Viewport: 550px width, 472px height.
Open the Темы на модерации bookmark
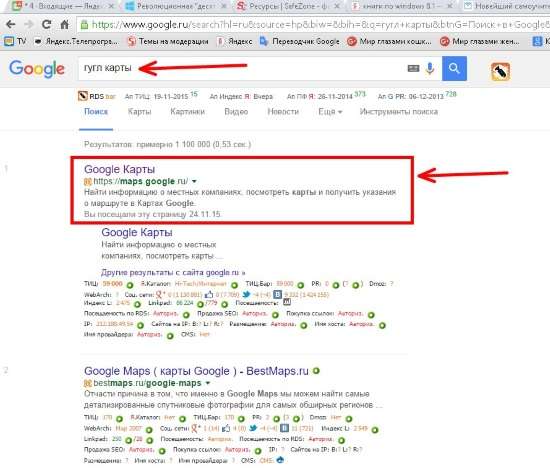[x=168, y=41]
